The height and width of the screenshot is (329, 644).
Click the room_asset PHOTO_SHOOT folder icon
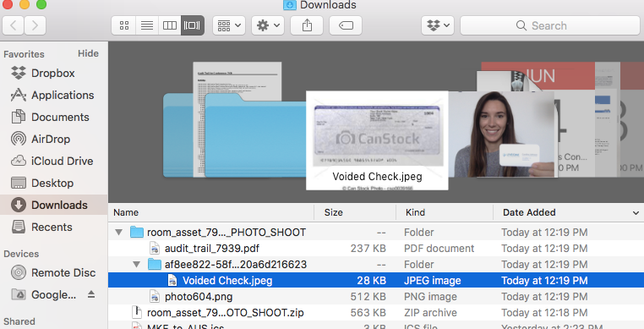tap(137, 232)
